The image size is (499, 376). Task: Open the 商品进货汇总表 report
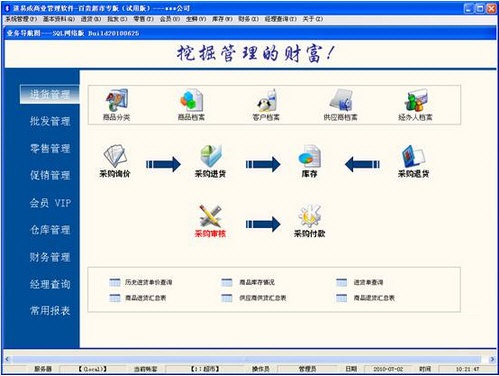(138, 298)
